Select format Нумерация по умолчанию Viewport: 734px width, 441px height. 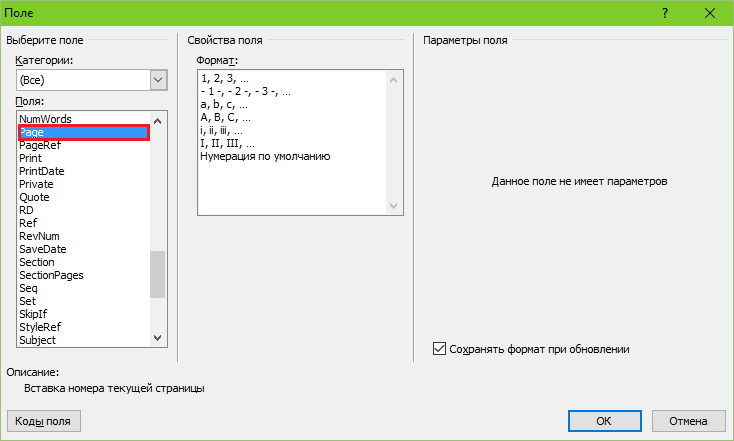265,157
